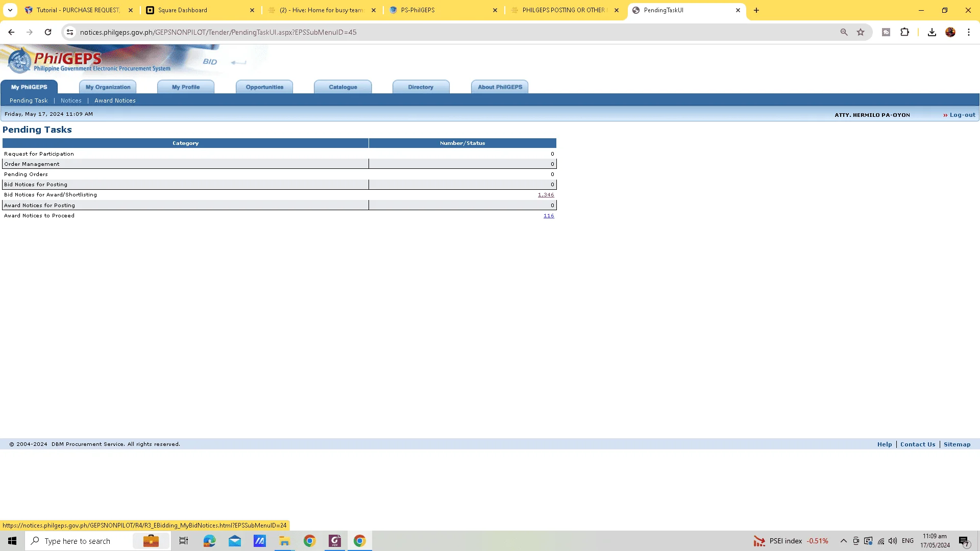Image resolution: width=980 pixels, height=551 pixels.
Task: Open the notification center icon
Action: tap(964, 541)
